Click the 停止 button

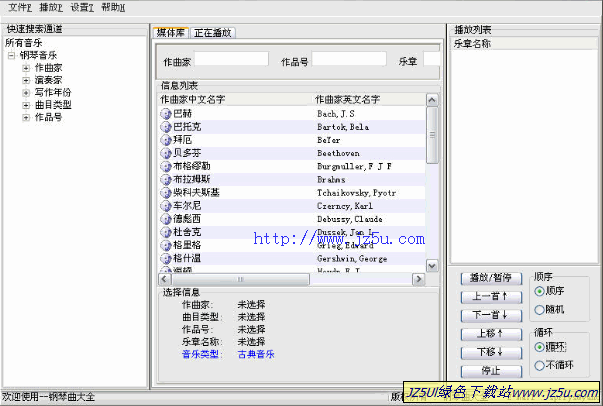tap(491, 370)
